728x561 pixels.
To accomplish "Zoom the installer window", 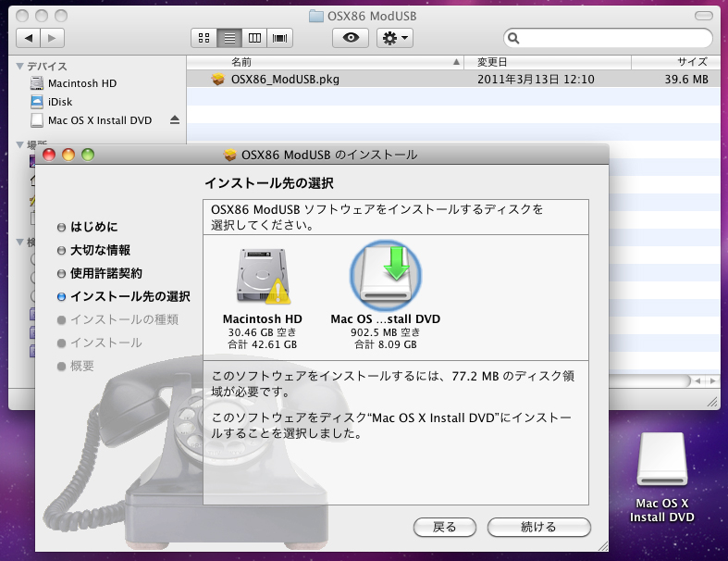I will coord(88,155).
